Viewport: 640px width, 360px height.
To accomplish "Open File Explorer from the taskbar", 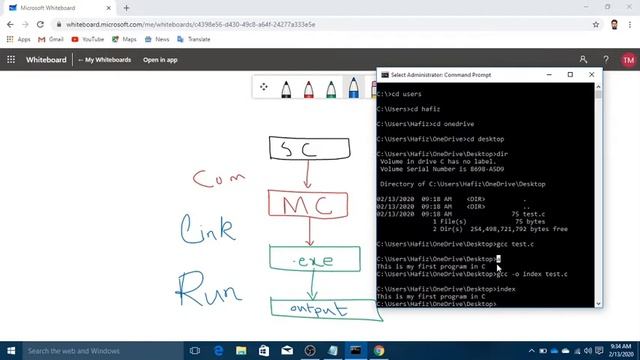I will pos(241,351).
